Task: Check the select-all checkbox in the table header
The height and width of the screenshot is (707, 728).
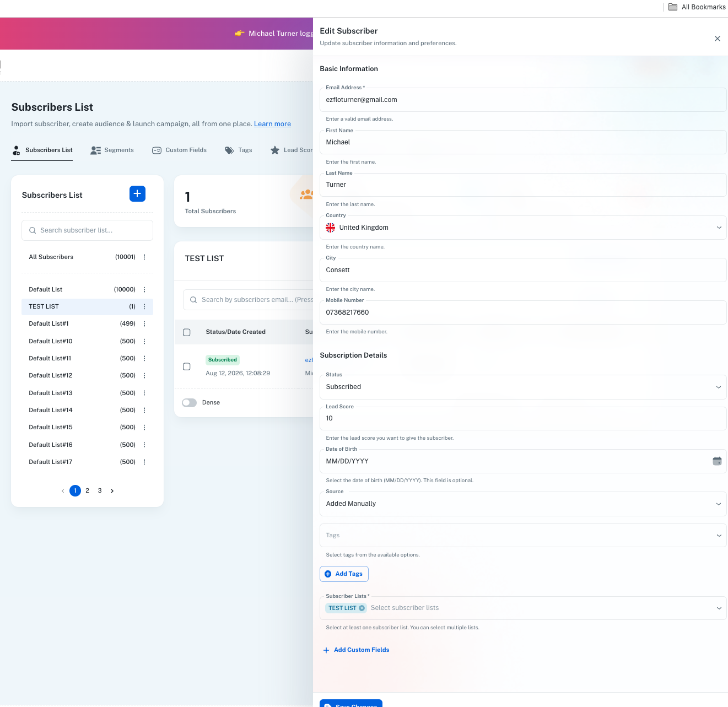Action: (187, 332)
